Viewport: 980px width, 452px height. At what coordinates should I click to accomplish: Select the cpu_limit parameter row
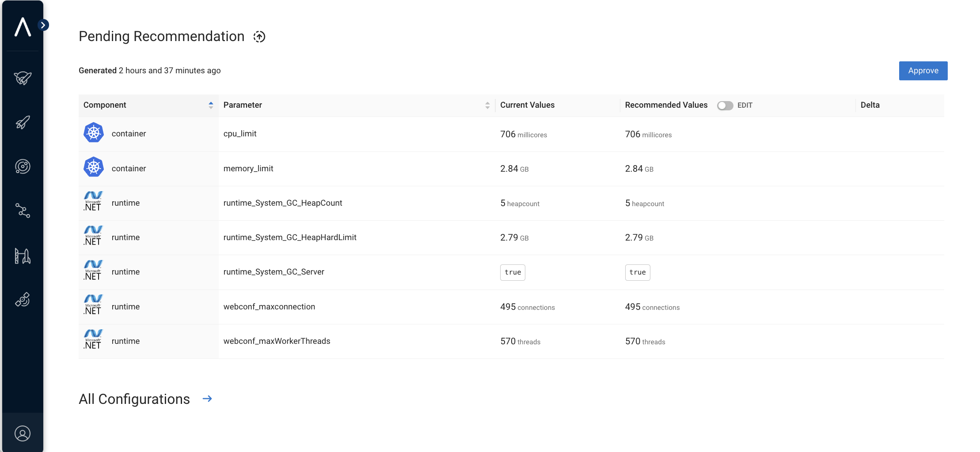tap(240, 134)
